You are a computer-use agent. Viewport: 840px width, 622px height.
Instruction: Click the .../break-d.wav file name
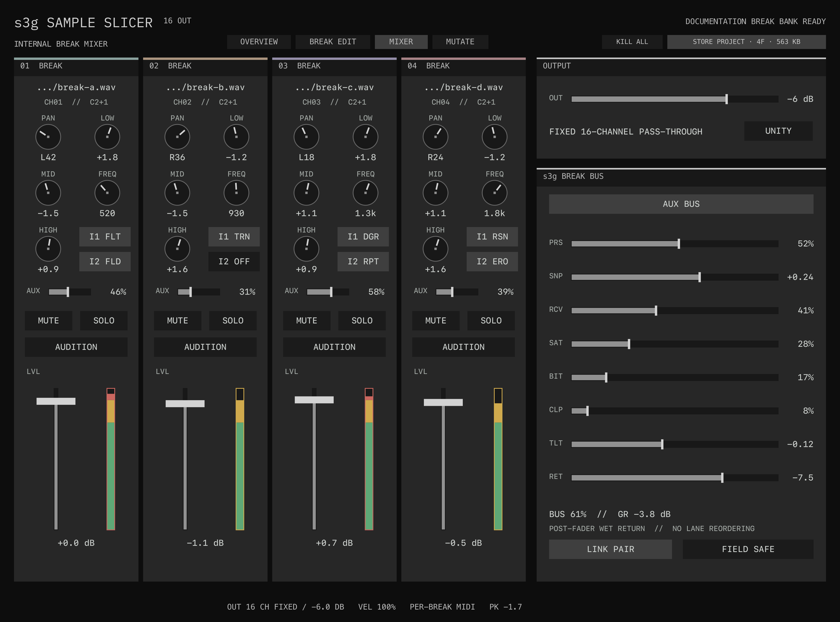pyautogui.click(x=463, y=87)
